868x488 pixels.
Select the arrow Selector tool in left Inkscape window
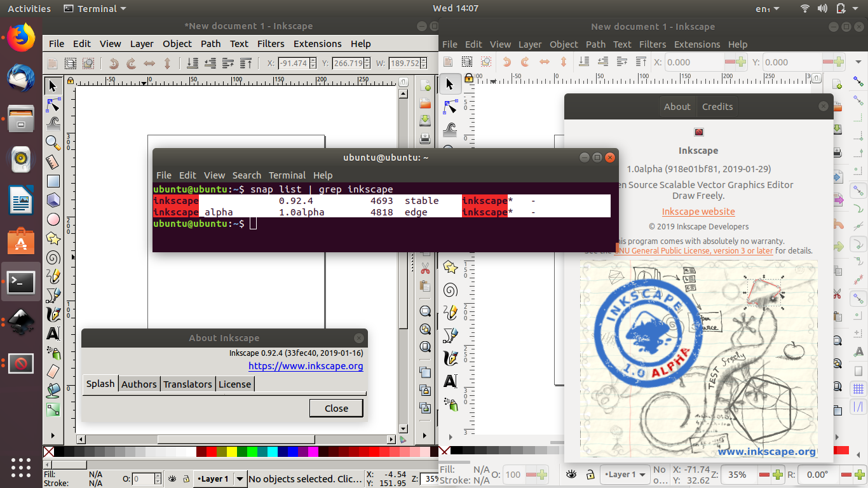tap(53, 86)
